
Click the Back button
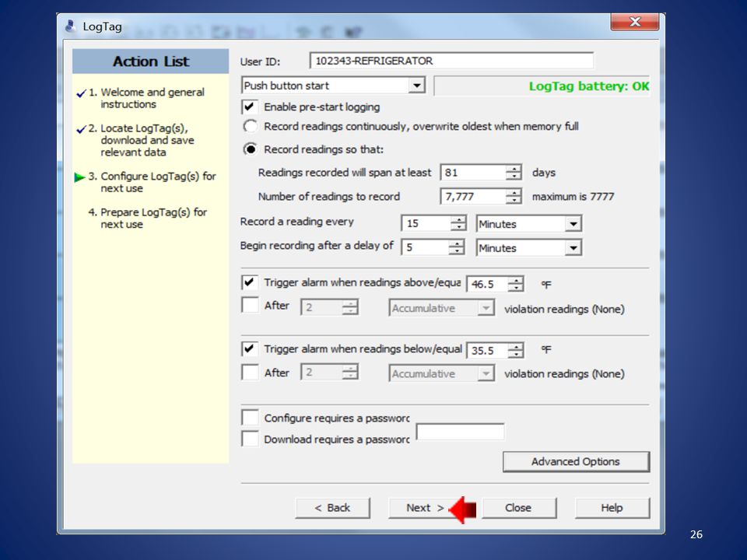point(332,508)
